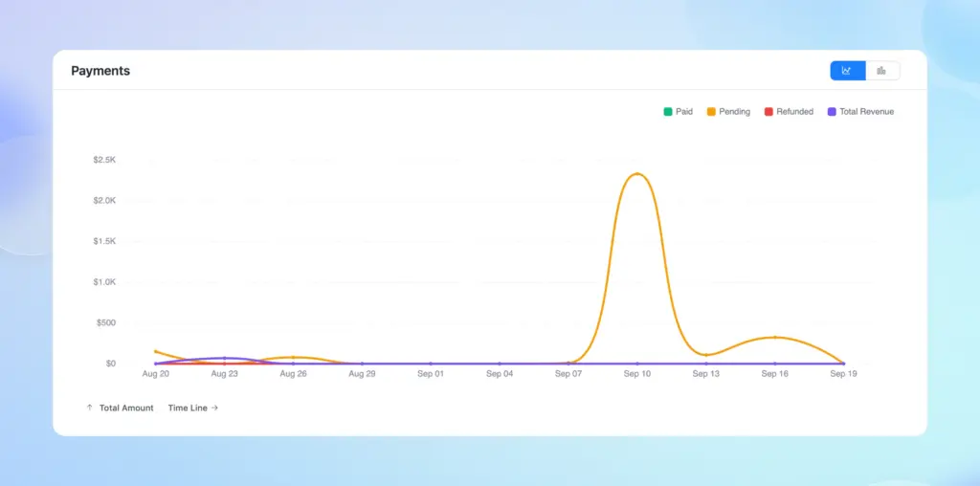Image resolution: width=980 pixels, height=486 pixels.
Task: Click the Aug 20 date label
Action: (156, 374)
